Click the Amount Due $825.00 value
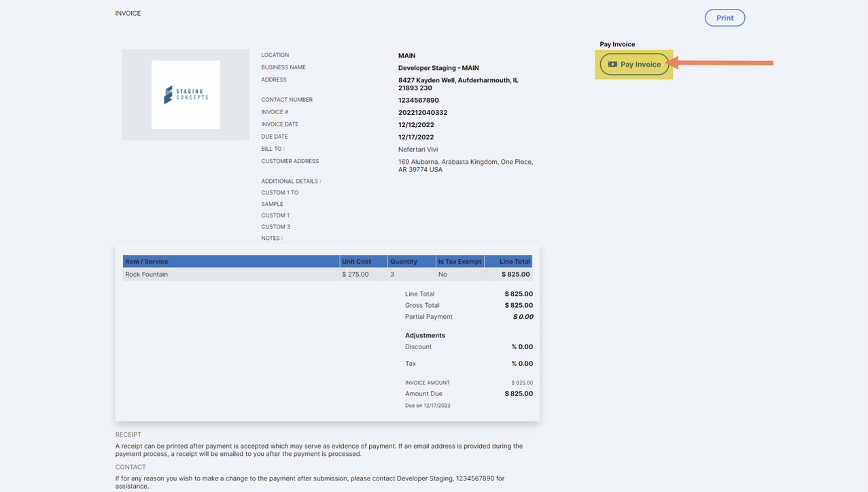 [519, 394]
